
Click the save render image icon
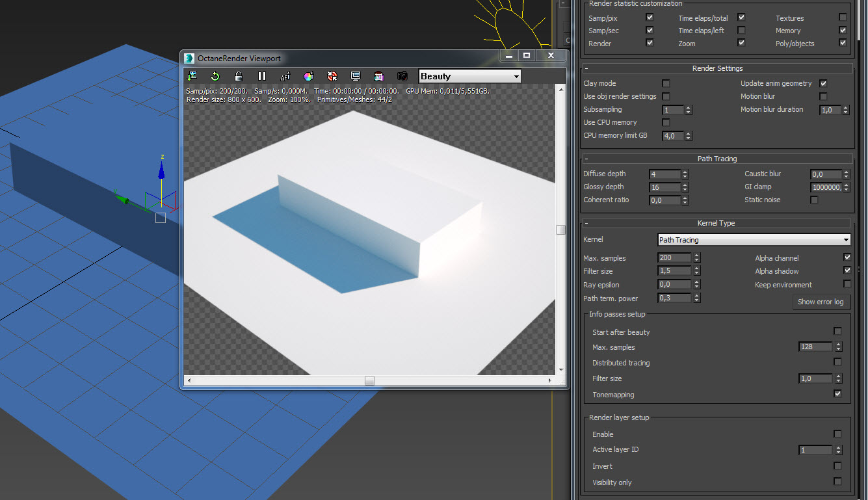192,76
